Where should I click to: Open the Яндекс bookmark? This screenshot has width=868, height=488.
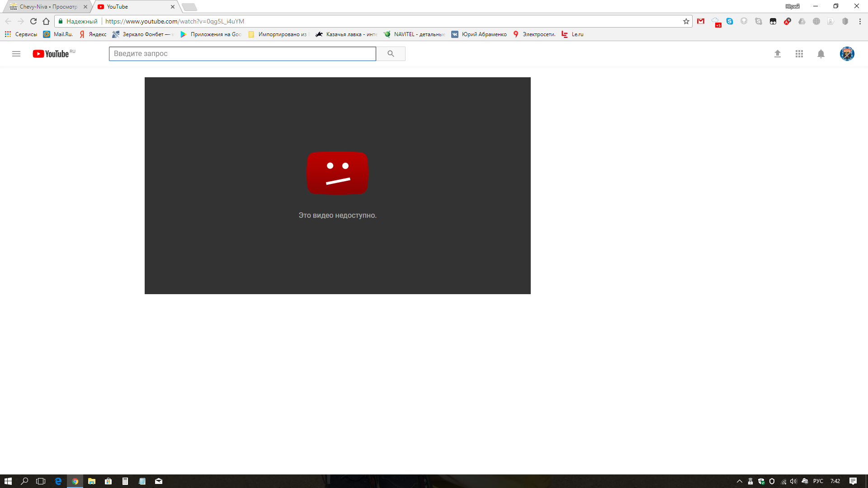(x=93, y=34)
